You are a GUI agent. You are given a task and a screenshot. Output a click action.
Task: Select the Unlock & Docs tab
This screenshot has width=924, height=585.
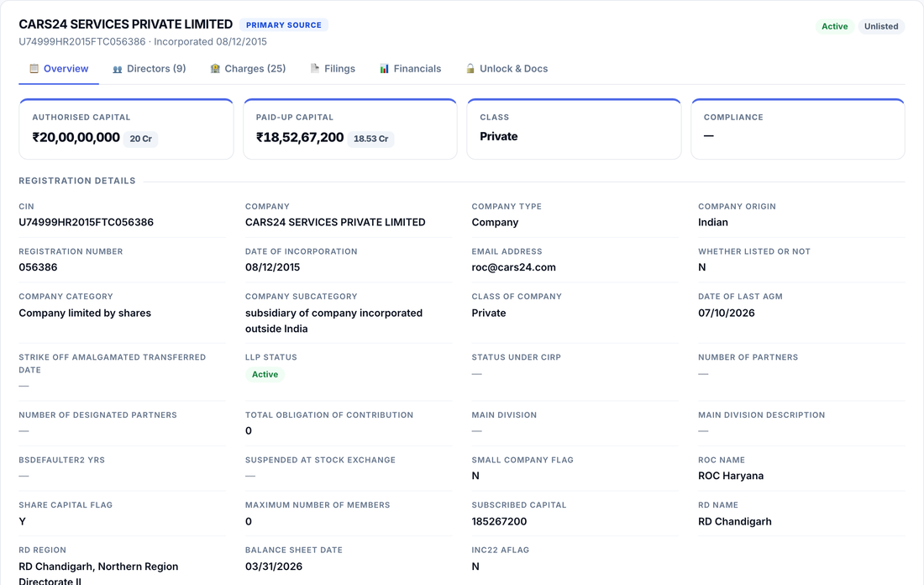click(x=507, y=69)
